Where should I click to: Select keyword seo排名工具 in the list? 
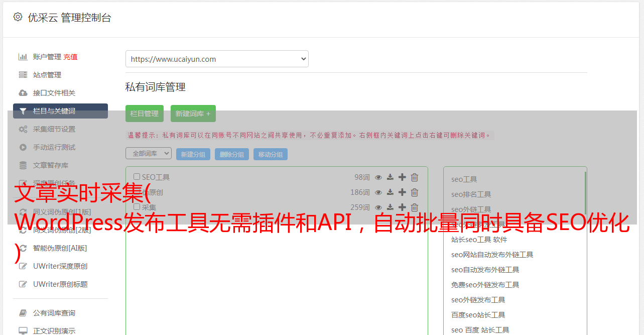471,194
